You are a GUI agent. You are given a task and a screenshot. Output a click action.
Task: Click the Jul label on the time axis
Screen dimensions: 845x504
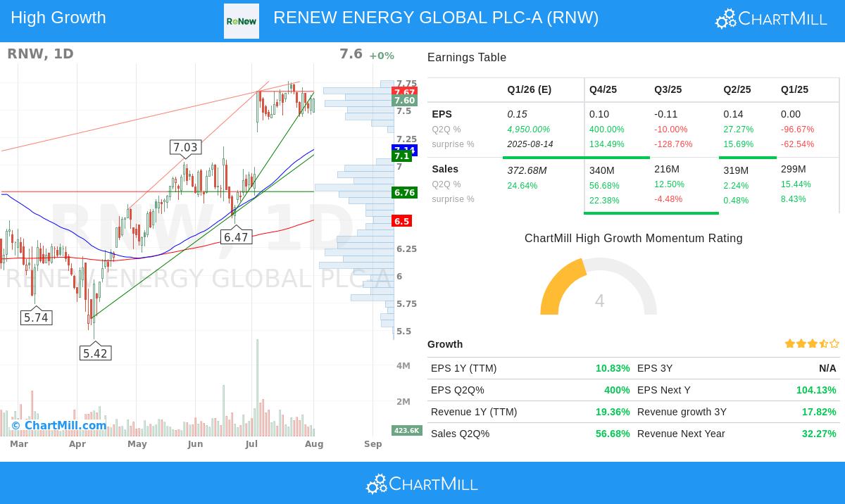[251, 443]
